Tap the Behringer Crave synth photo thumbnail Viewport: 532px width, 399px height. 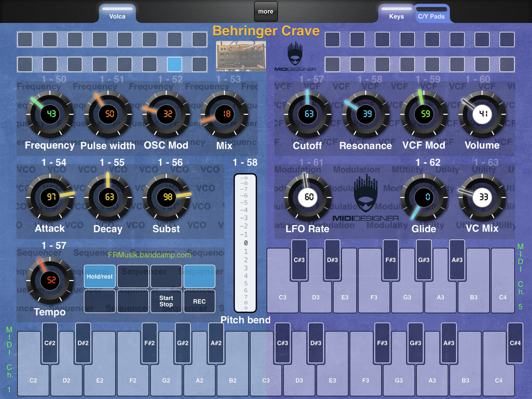[x=241, y=56]
